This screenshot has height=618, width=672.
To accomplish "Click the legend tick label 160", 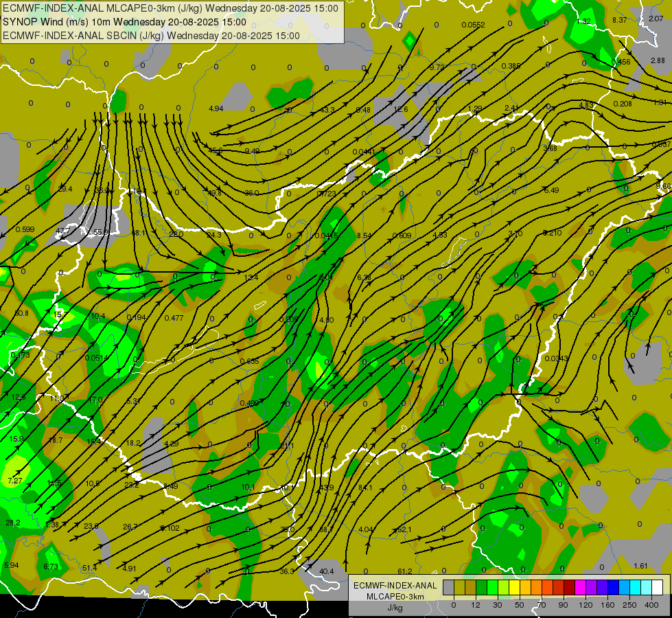I will (607, 605).
